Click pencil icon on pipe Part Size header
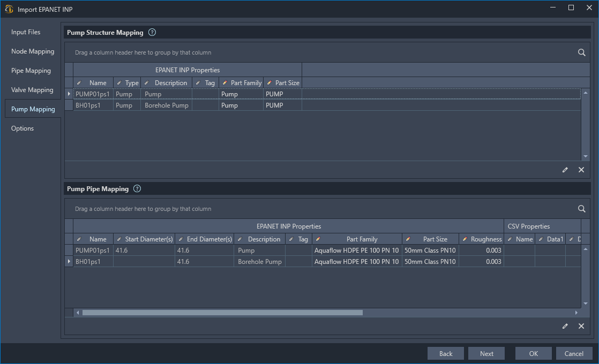The width and height of the screenshot is (599, 364). point(408,239)
